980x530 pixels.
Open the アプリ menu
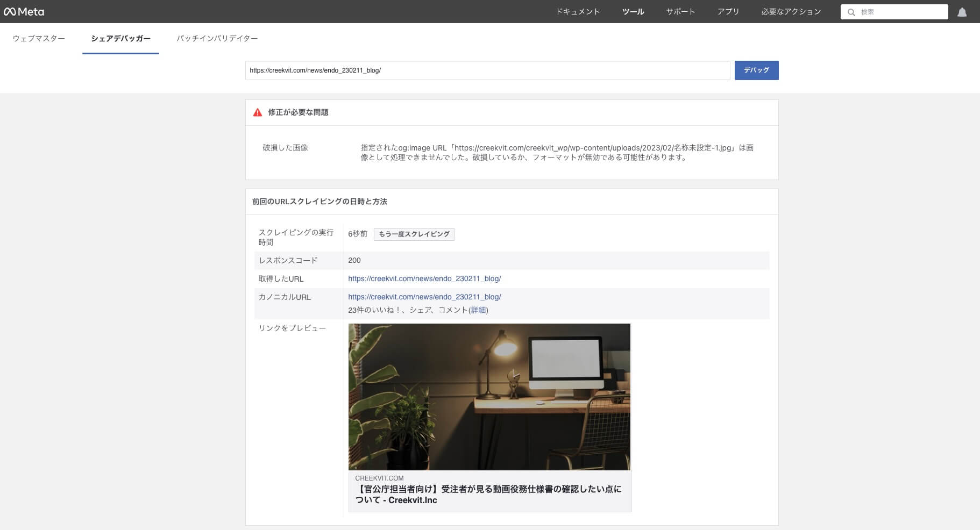(x=728, y=12)
